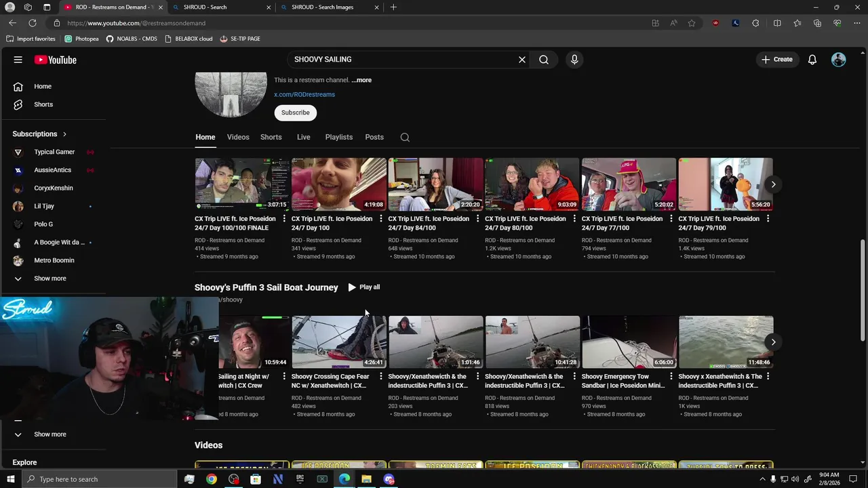The width and height of the screenshot is (868, 488).
Task: Add this page to favorites with the star
Action: tap(692, 23)
